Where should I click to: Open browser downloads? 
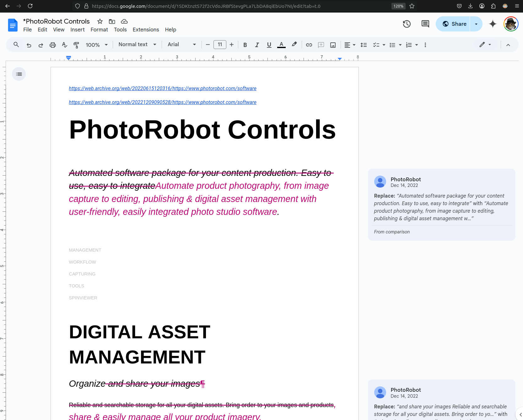click(x=470, y=6)
